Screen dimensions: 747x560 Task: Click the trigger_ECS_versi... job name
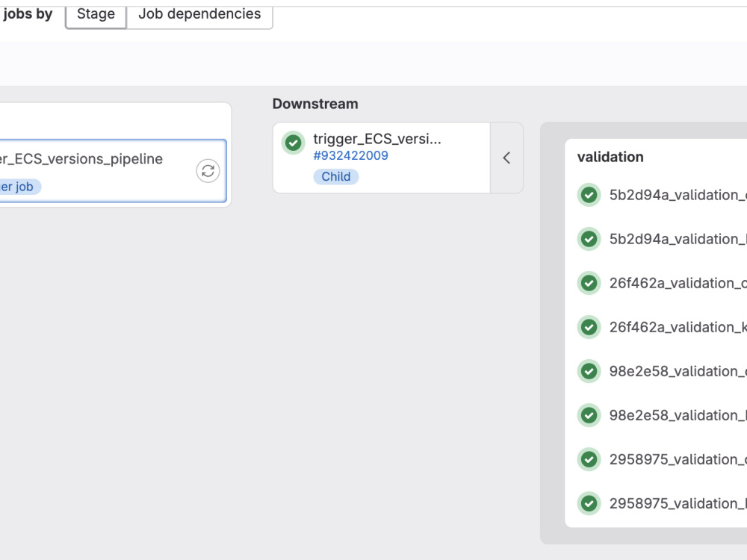pyautogui.click(x=377, y=138)
